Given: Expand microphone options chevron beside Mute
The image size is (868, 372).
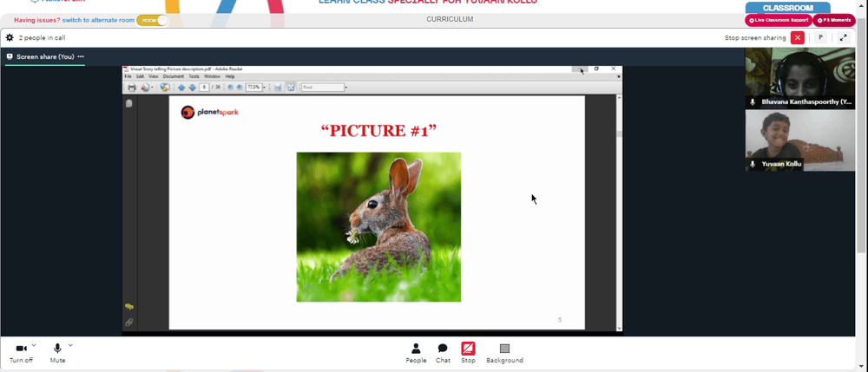Looking at the screenshot, I should [70, 345].
